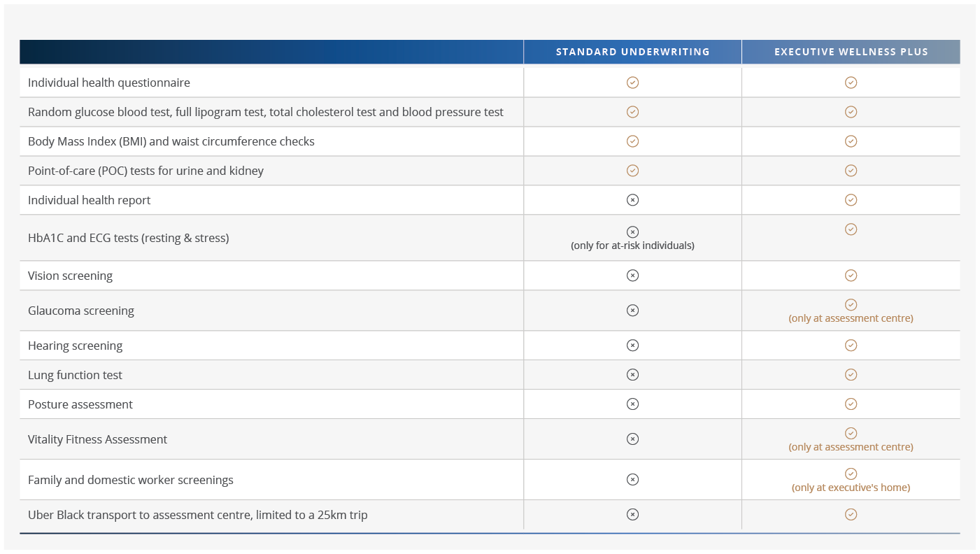
Task: Click cross icon for Glaucoma screening row
Action: pyautogui.click(x=632, y=311)
